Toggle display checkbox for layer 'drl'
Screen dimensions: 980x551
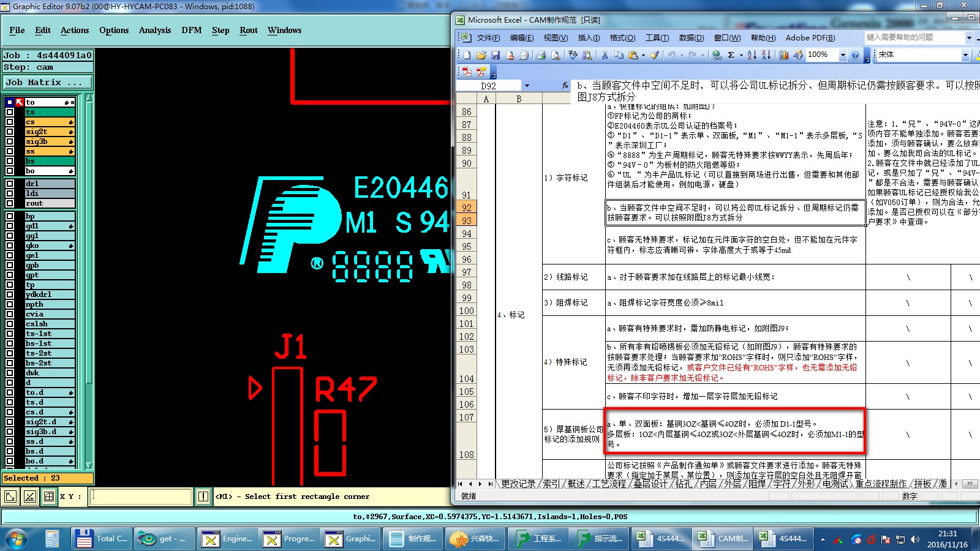(x=10, y=184)
